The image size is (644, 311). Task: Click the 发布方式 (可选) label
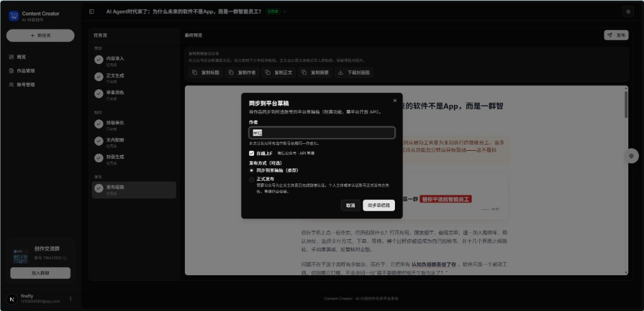click(266, 163)
